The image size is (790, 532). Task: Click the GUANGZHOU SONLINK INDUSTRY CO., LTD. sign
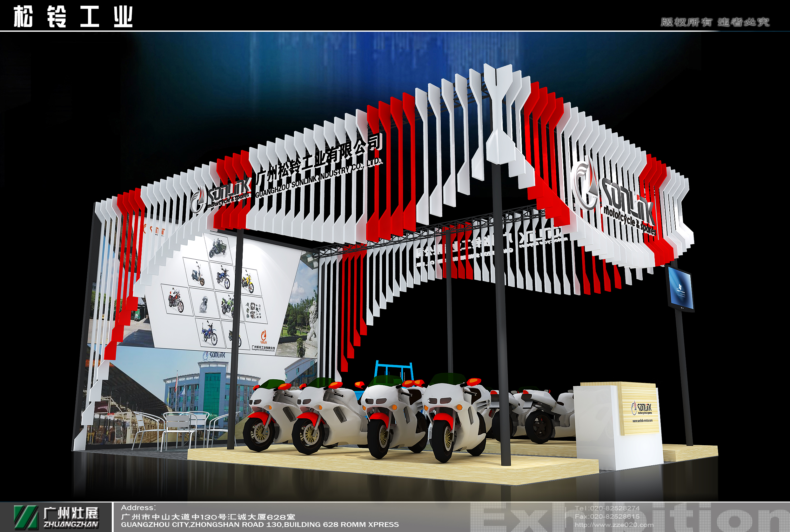coord(318,178)
